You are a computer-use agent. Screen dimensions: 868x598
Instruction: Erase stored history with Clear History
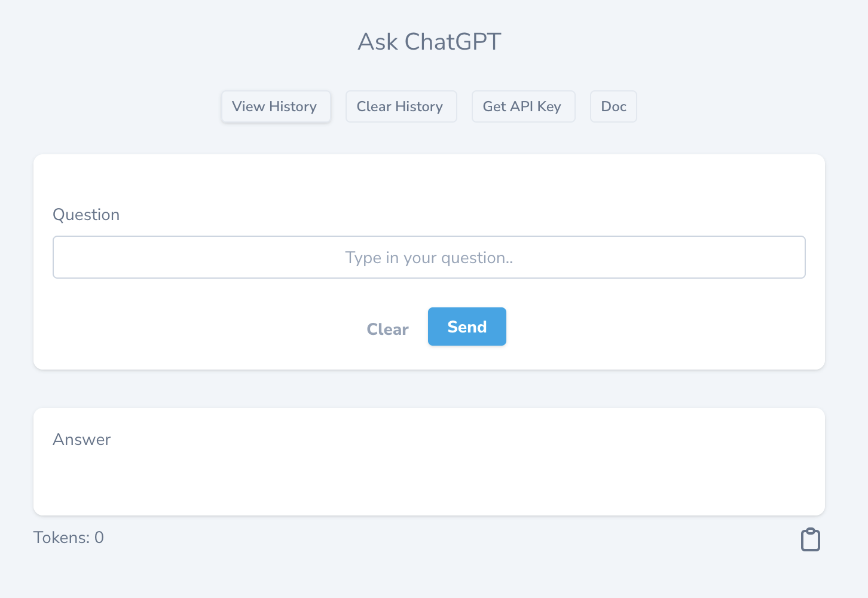401,106
